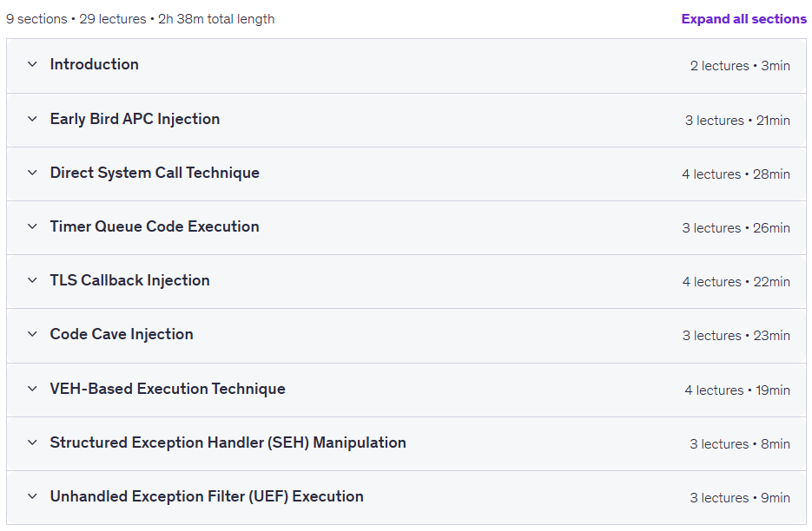Open Early Bird APC Injection title
The image size is (812, 531).
point(135,119)
